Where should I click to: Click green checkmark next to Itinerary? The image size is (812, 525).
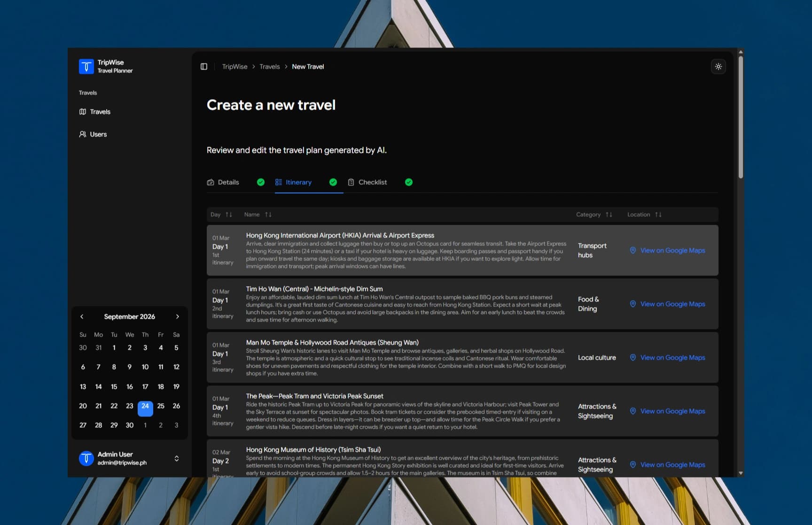333,182
